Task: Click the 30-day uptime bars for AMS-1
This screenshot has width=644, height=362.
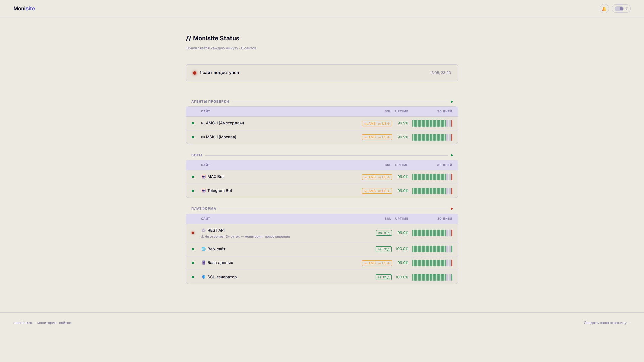Action: click(x=432, y=123)
